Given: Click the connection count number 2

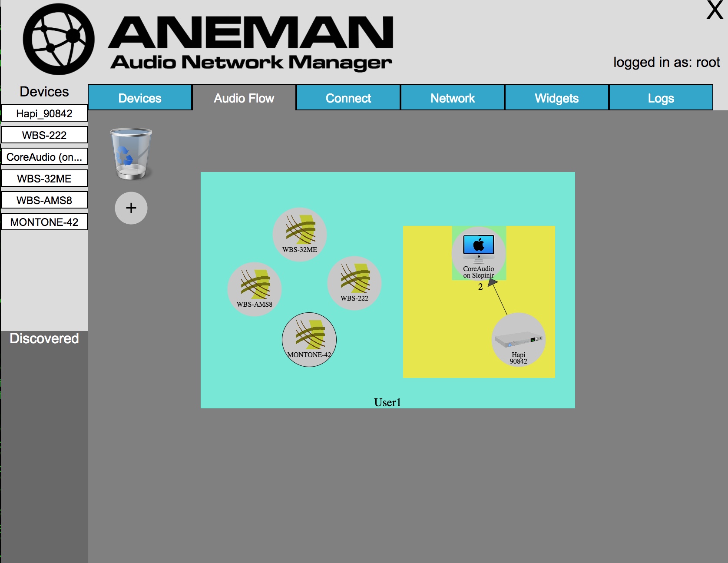Looking at the screenshot, I should pos(480,287).
